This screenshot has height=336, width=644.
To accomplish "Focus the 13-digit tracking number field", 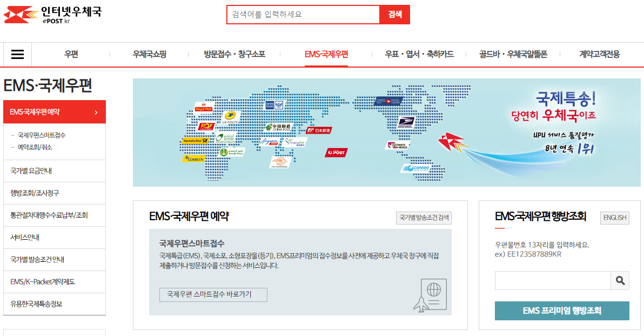I will [x=553, y=280].
